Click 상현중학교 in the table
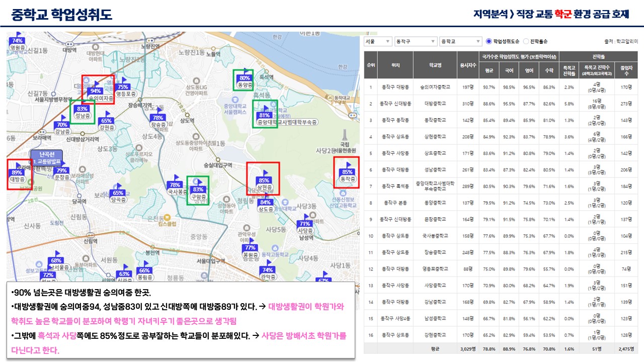The image size is (644, 362). click(435, 137)
